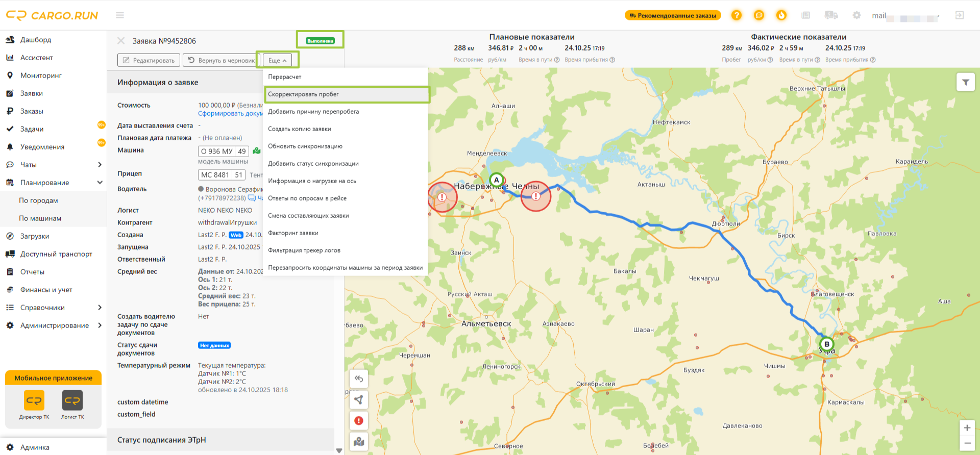The image size is (980, 455).
Task: Click the red alert icon on map toolbar
Action: 359,421
